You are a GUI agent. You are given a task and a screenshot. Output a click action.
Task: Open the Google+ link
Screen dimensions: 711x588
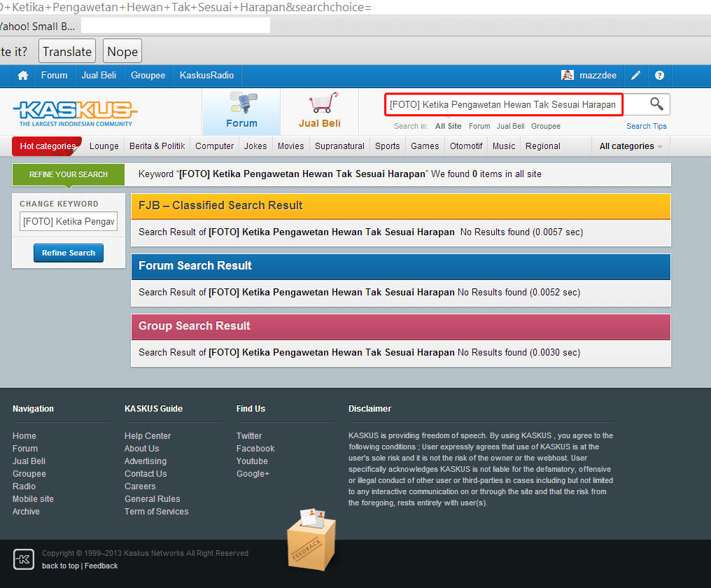253,474
